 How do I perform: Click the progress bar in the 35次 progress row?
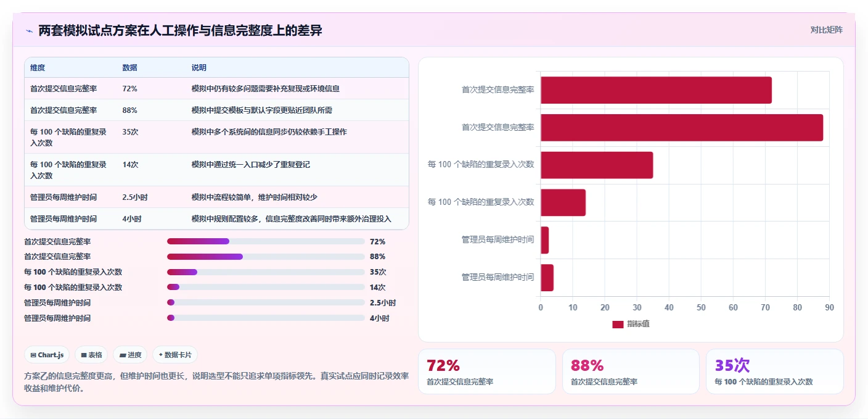(x=266, y=272)
